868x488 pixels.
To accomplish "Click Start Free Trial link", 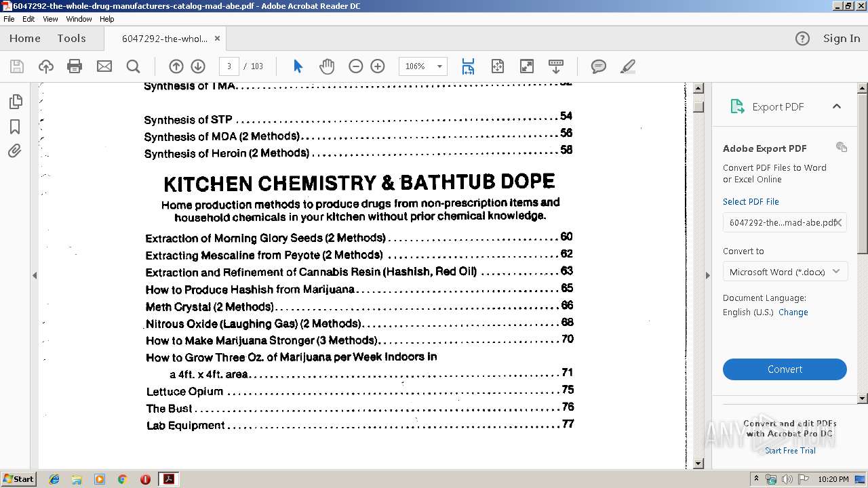I will tap(790, 451).
